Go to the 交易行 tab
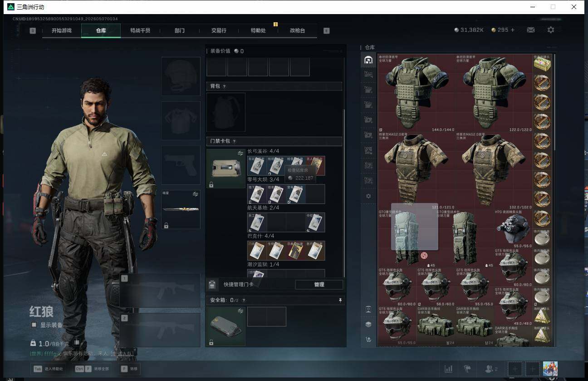 click(219, 30)
